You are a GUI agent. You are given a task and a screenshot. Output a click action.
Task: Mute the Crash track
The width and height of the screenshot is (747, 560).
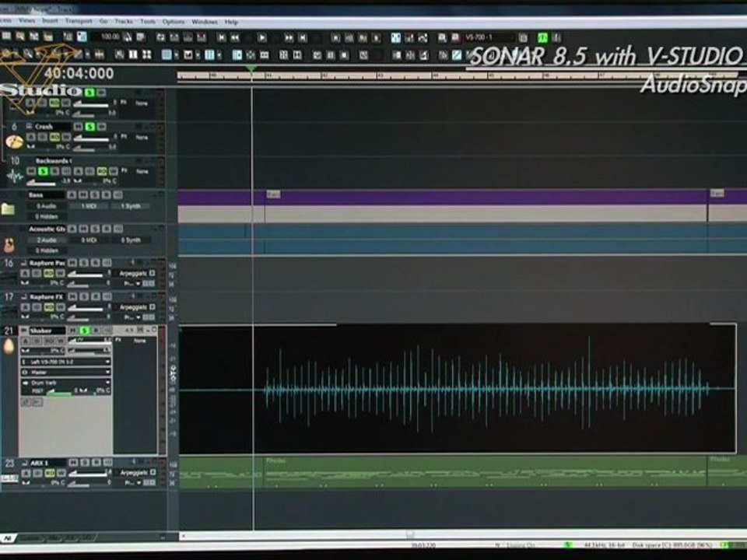(79, 127)
